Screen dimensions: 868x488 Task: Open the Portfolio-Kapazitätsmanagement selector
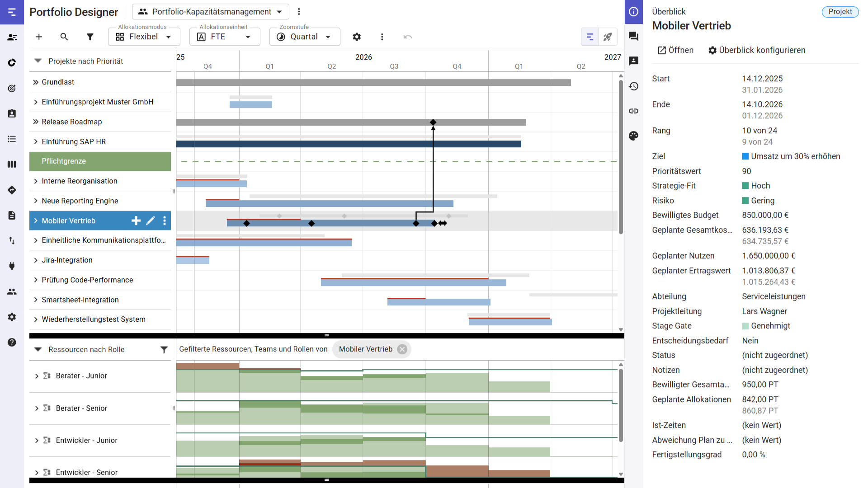[211, 12]
